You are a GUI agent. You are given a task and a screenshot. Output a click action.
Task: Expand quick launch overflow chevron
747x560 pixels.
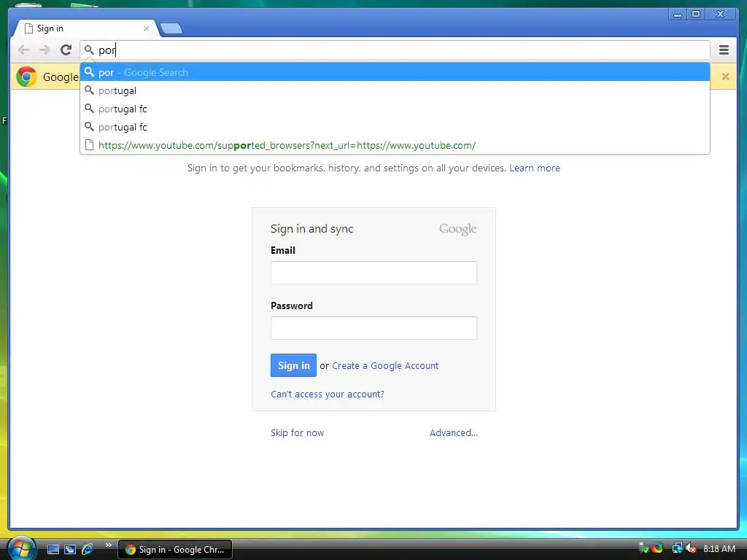pos(108,545)
